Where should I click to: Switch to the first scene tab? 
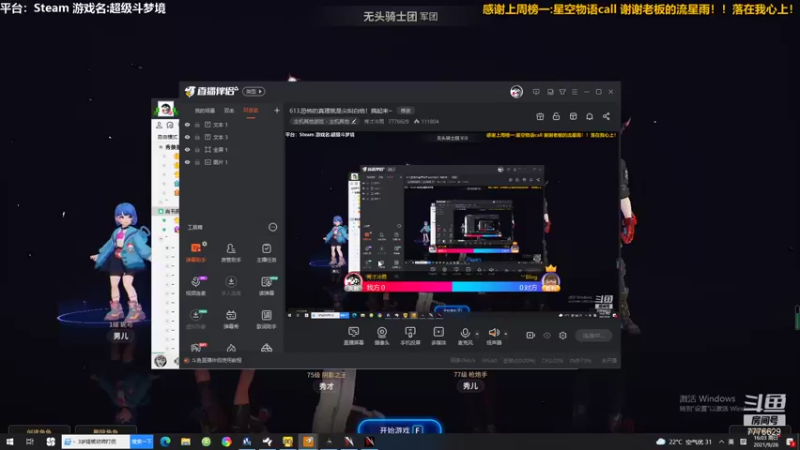pyautogui.click(x=205, y=110)
